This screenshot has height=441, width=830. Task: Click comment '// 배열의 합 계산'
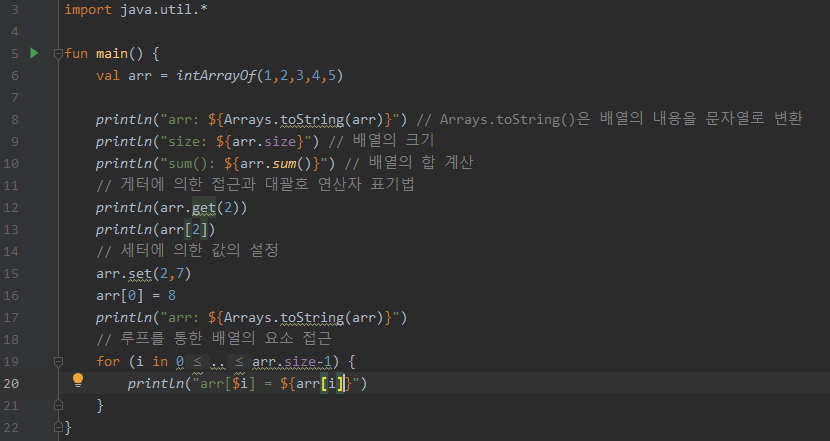(x=409, y=163)
